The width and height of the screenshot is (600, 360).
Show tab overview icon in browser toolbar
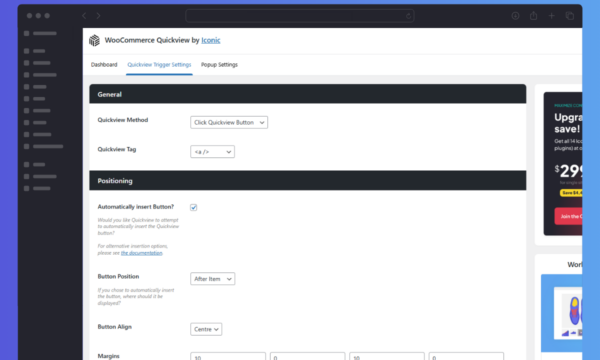(x=570, y=16)
